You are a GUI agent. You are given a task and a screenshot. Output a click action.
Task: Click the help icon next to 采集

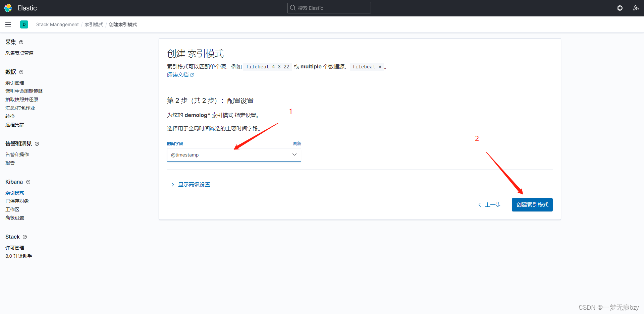pyautogui.click(x=21, y=42)
